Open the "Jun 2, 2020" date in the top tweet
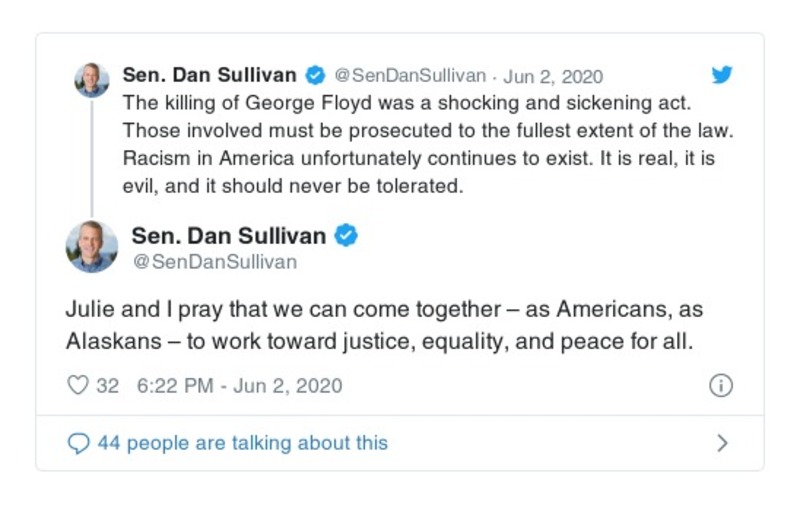The width and height of the screenshot is (800, 508). tap(553, 76)
